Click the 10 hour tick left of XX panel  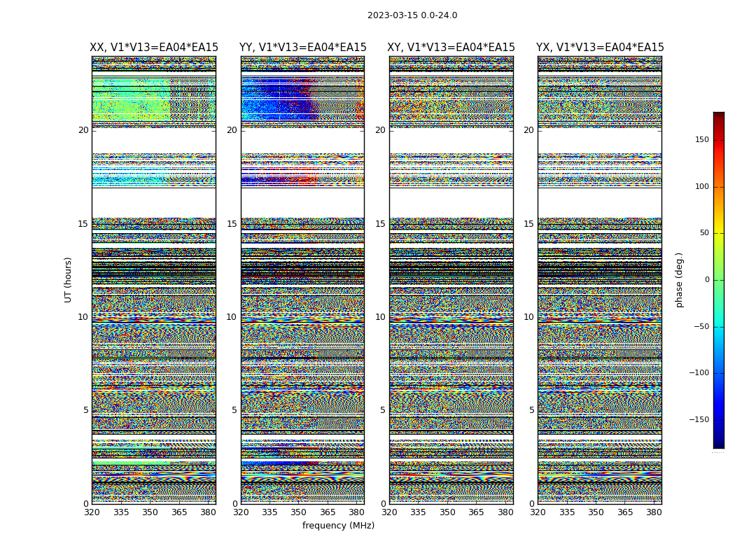[x=83, y=317]
